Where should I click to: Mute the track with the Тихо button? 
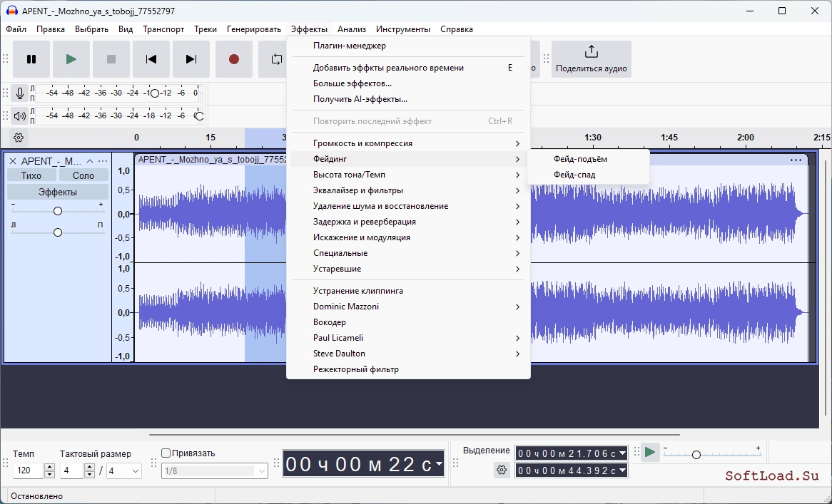31,175
